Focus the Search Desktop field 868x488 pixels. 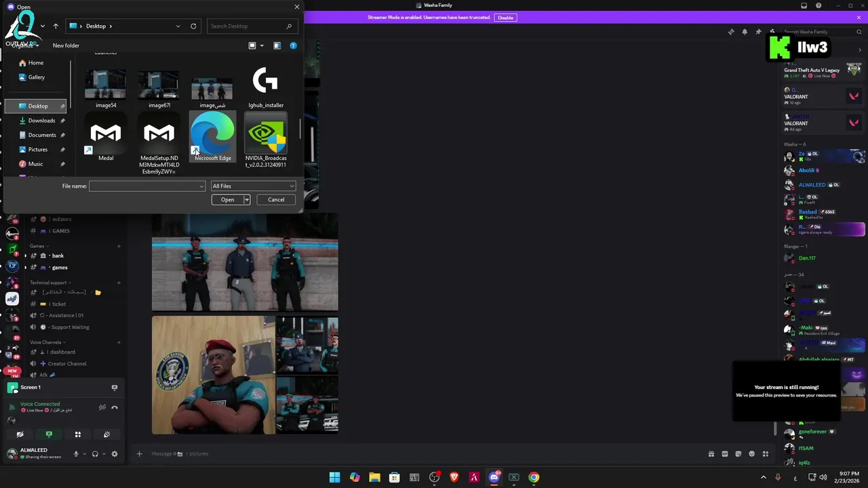[251, 26]
